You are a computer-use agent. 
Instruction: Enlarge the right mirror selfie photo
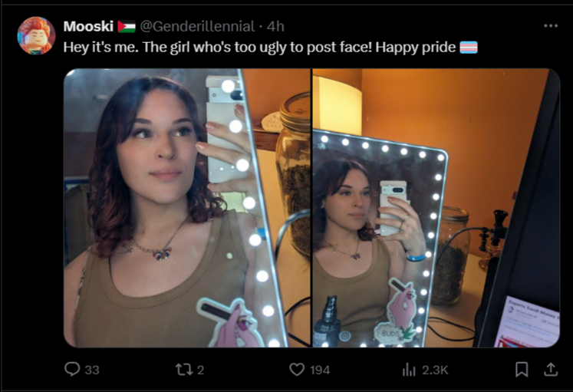tap(436, 208)
